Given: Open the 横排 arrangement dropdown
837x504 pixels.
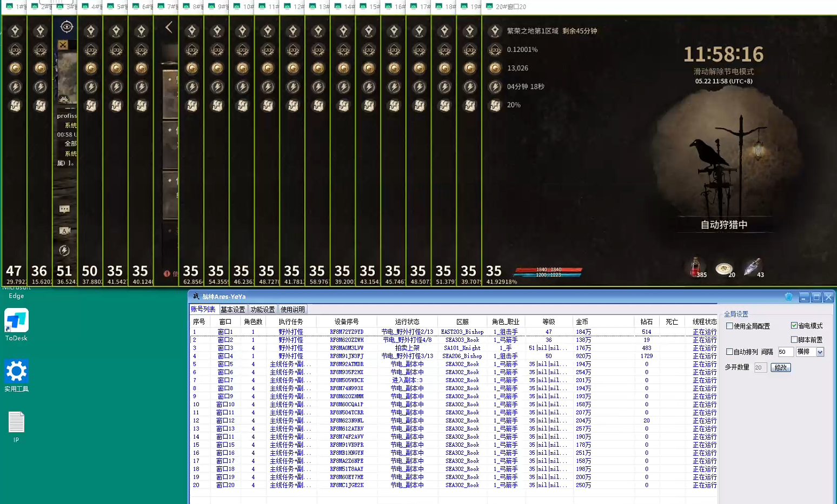Looking at the screenshot, I should point(820,352).
